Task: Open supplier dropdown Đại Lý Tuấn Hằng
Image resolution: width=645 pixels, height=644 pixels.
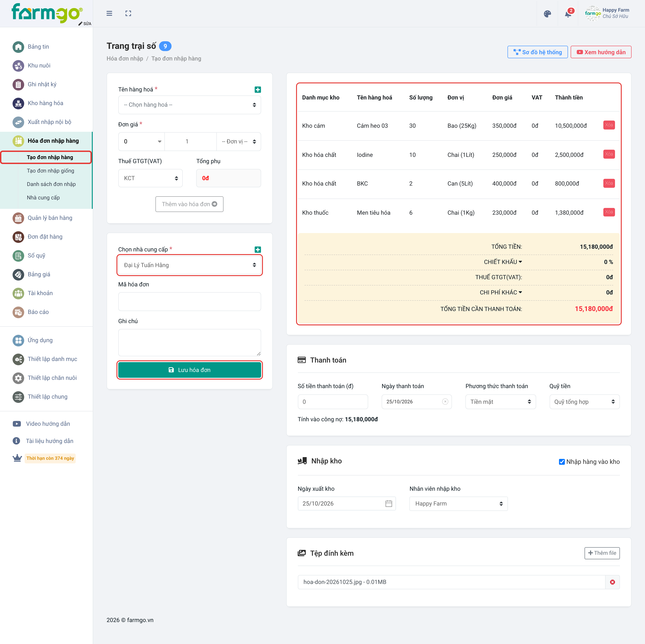Action: tap(189, 265)
